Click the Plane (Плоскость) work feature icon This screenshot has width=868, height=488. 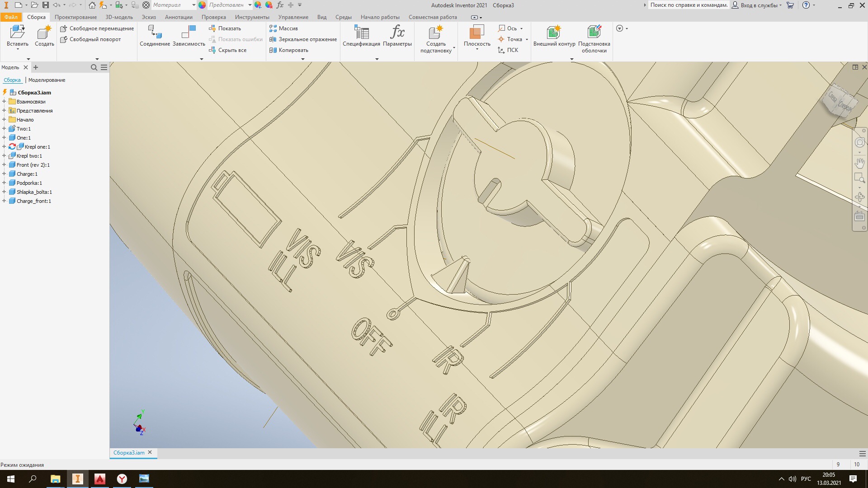tap(476, 33)
